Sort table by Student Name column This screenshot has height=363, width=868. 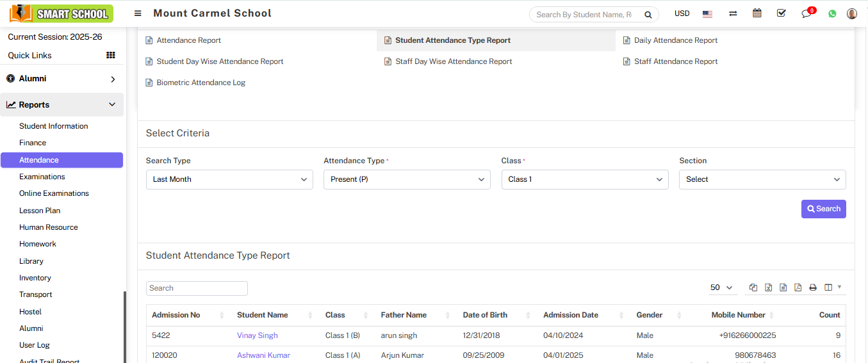(x=263, y=315)
